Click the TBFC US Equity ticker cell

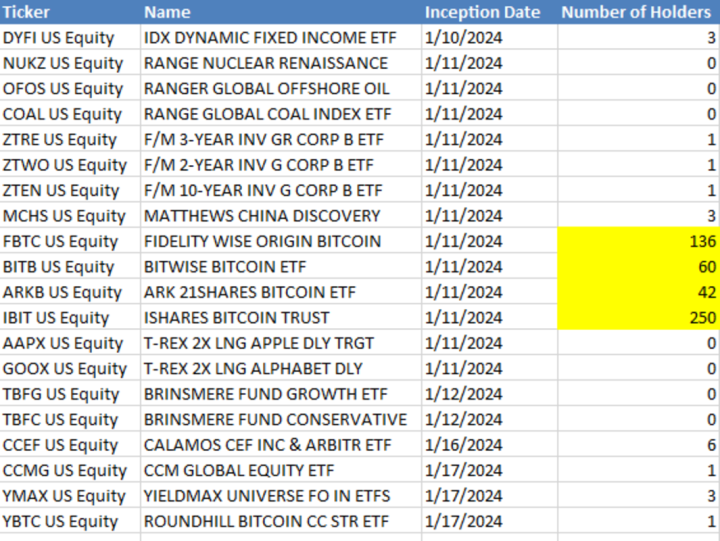pyautogui.click(x=70, y=419)
